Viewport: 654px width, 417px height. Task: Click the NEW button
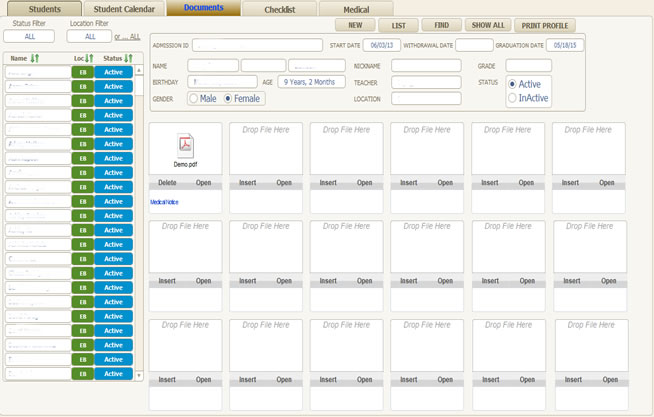pos(355,25)
